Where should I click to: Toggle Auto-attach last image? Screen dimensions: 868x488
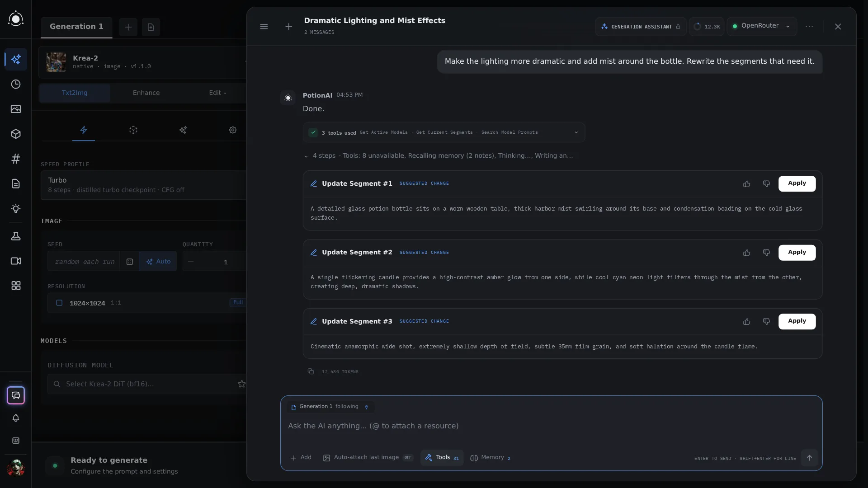point(368,458)
